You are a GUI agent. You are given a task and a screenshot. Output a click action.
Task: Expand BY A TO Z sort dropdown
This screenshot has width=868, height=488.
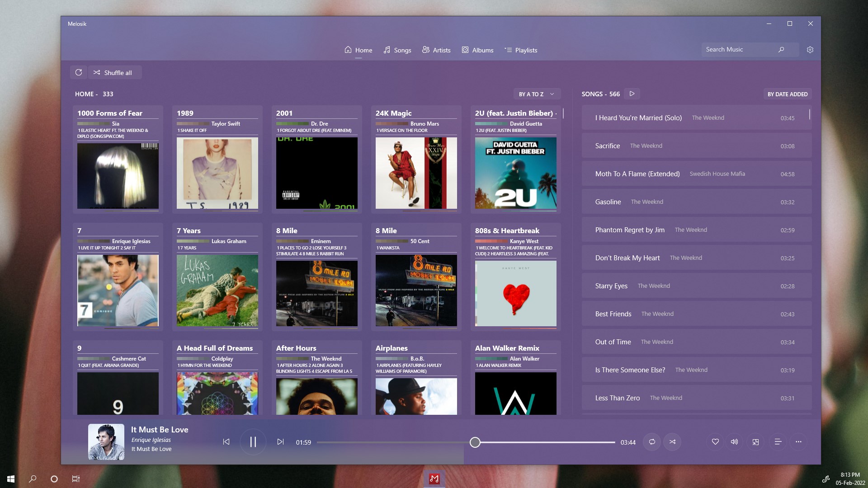537,94
